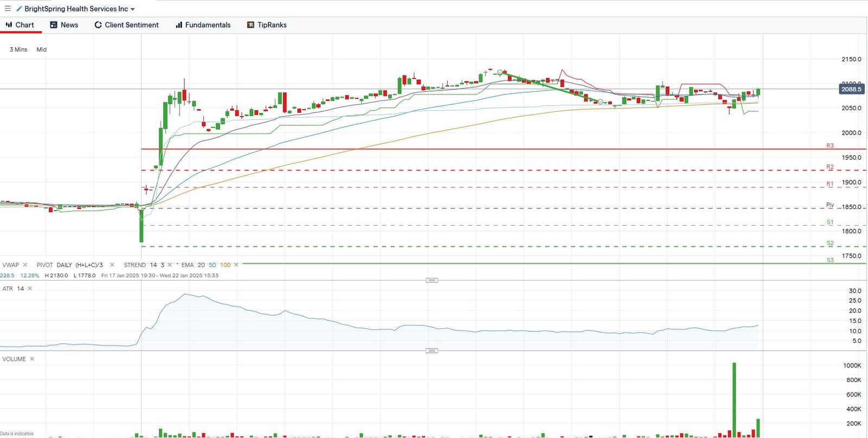Screen dimensions: 868x438
Task: Change the 3 Mins timeframe selector
Action: [x=18, y=49]
